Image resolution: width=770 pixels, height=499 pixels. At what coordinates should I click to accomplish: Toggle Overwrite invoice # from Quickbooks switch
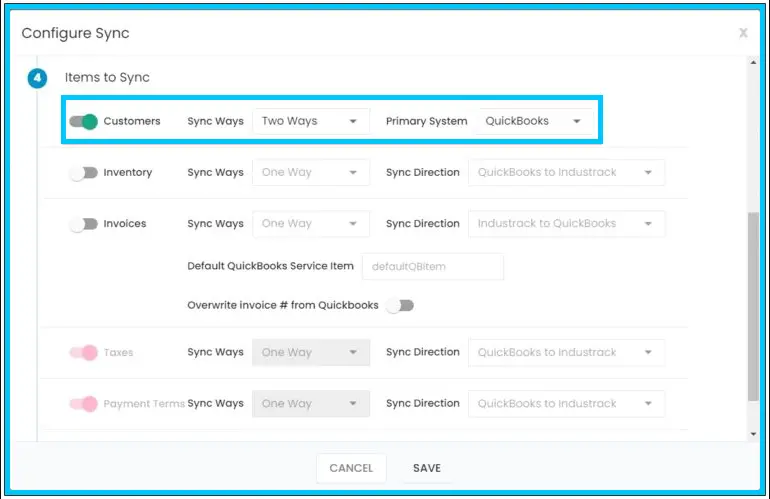(400, 305)
